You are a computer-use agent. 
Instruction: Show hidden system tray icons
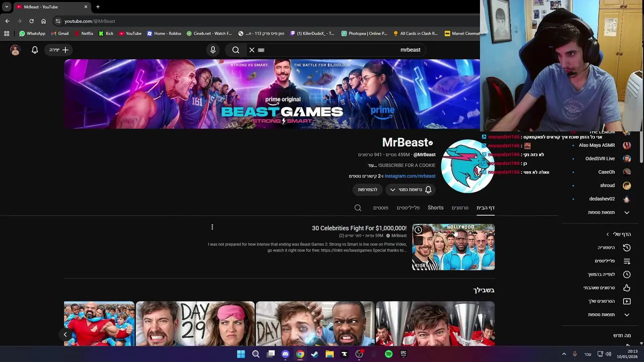tap(563, 354)
